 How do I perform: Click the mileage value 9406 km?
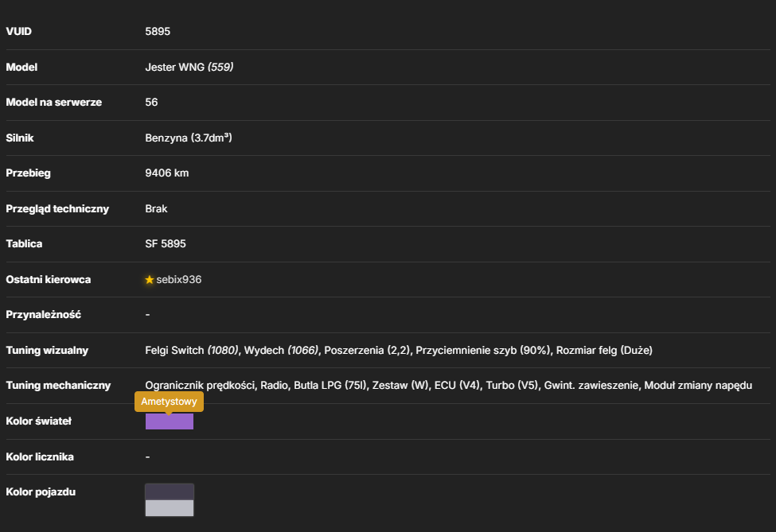click(x=167, y=173)
